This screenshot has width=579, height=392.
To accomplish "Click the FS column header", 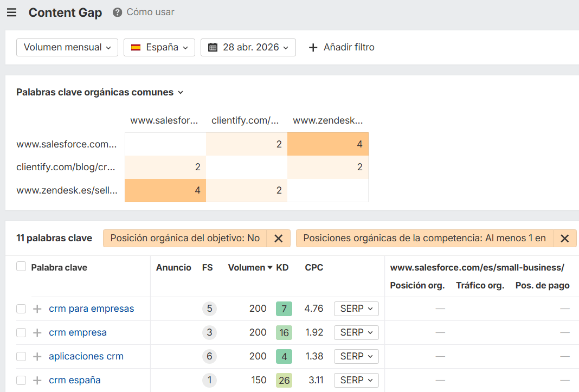I will (207, 267).
